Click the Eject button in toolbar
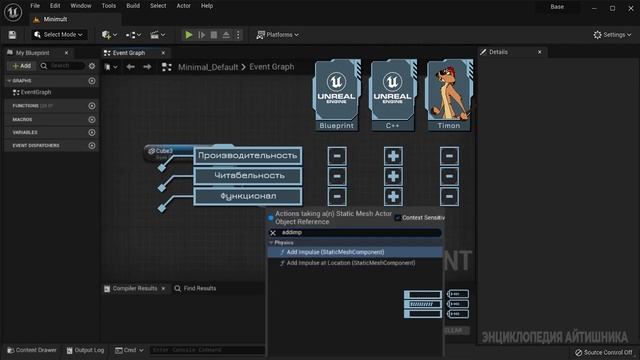The width and height of the screenshot is (640, 360). click(x=226, y=35)
